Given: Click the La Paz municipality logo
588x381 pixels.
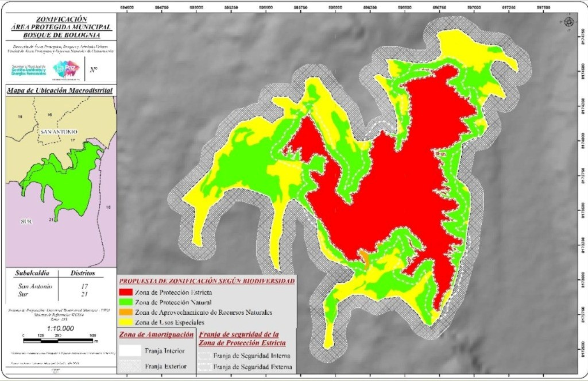Looking at the screenshot, I should [x=67, y=70].
